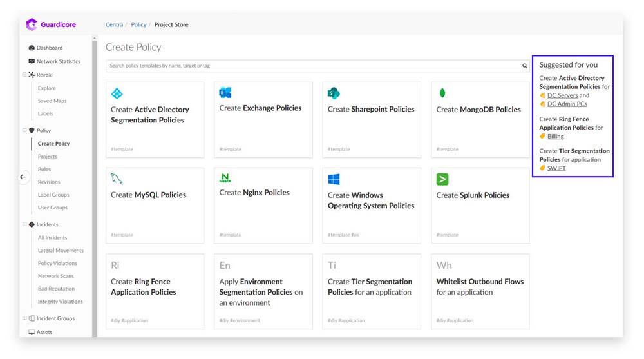The image size is (644, 359).
Task: Click the Guardicore logo icon
Action: (x=31, y=24)
